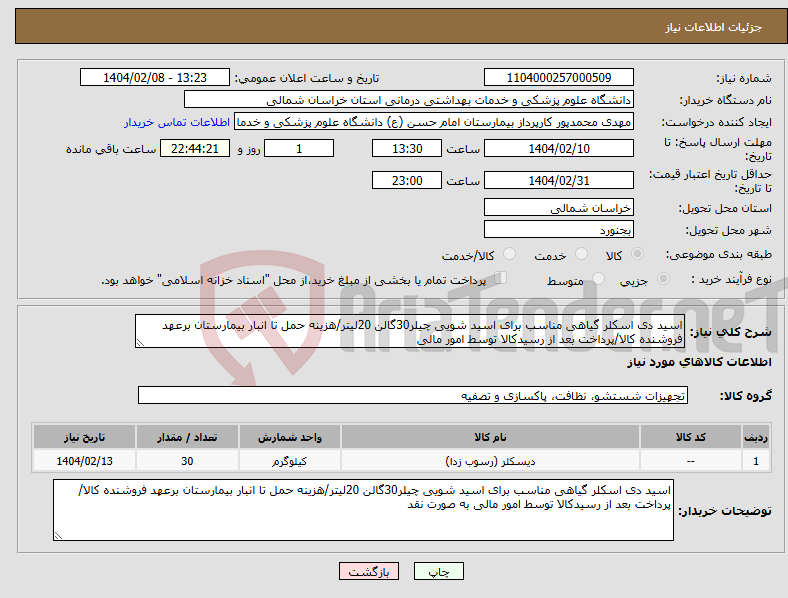
Task: Select the کالا/خدمت radio button
Action: point(509,254)
